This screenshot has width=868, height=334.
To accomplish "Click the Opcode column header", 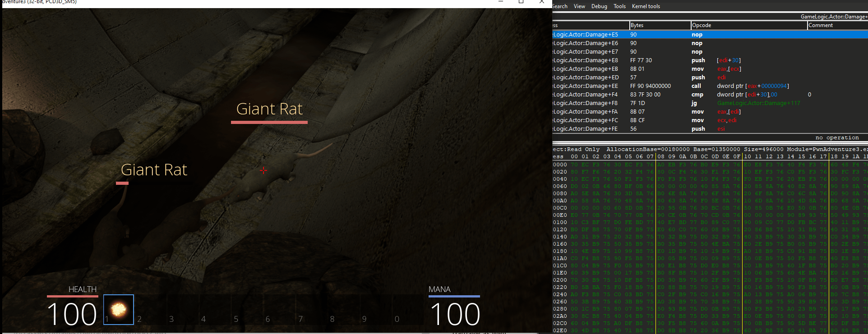I will click(749, 25).
